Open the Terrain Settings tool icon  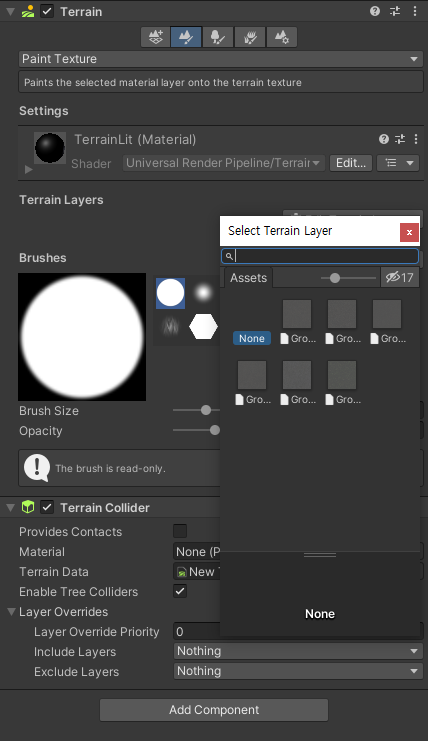click(x=282, y=37)
